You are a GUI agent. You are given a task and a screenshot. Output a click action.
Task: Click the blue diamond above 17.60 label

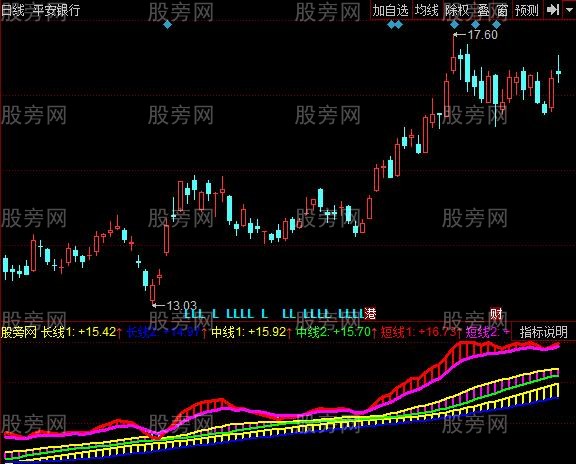coord(454,25)
